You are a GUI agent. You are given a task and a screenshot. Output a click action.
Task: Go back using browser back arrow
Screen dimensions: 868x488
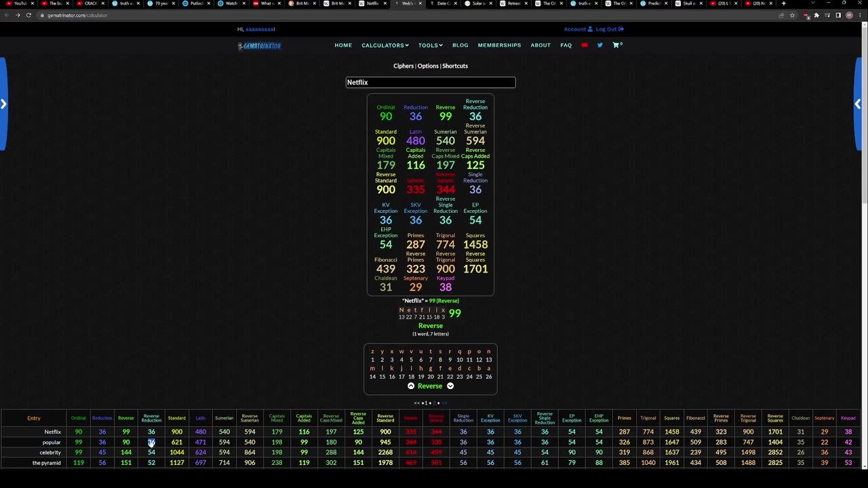tap(7, 15)
